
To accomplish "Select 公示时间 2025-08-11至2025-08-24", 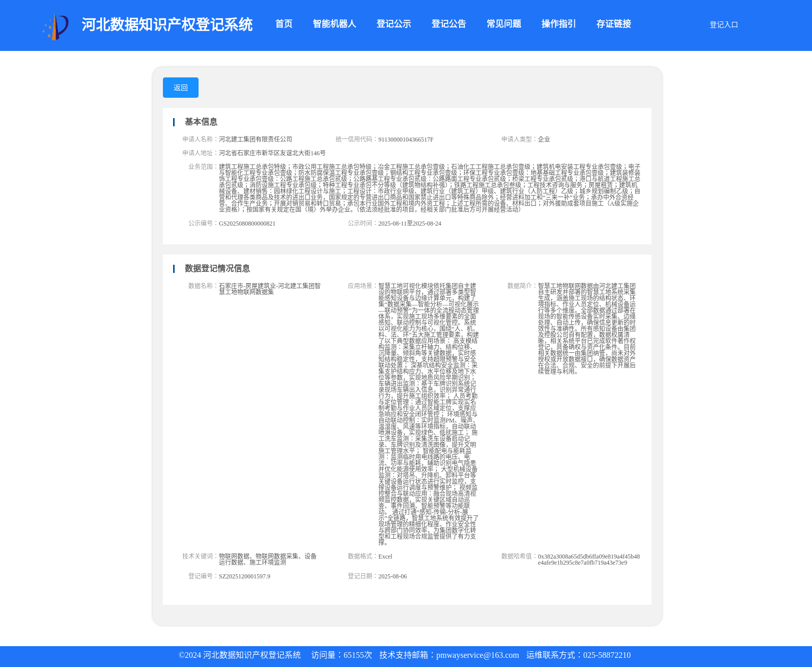I will coord(410,223).
